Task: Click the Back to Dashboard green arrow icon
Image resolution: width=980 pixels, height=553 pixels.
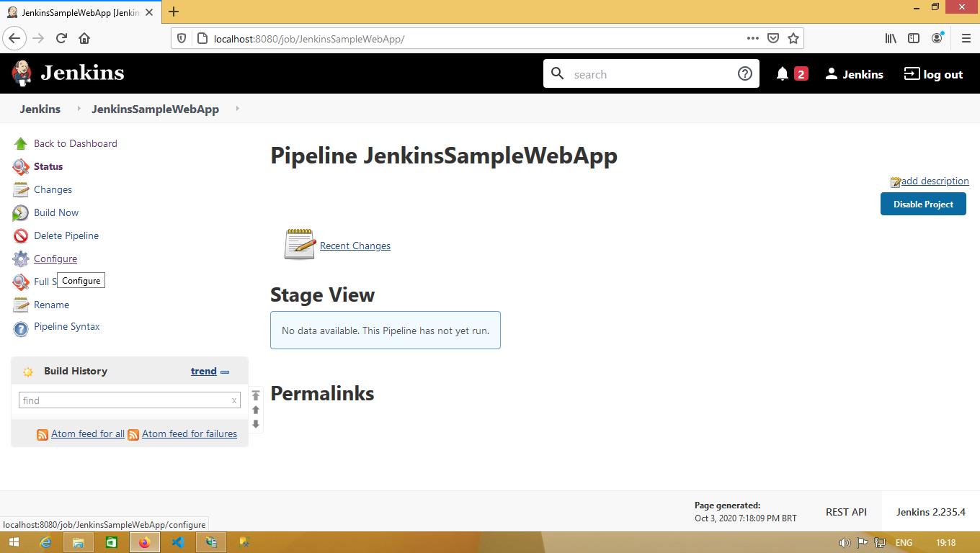Action: tap(21, 144)
